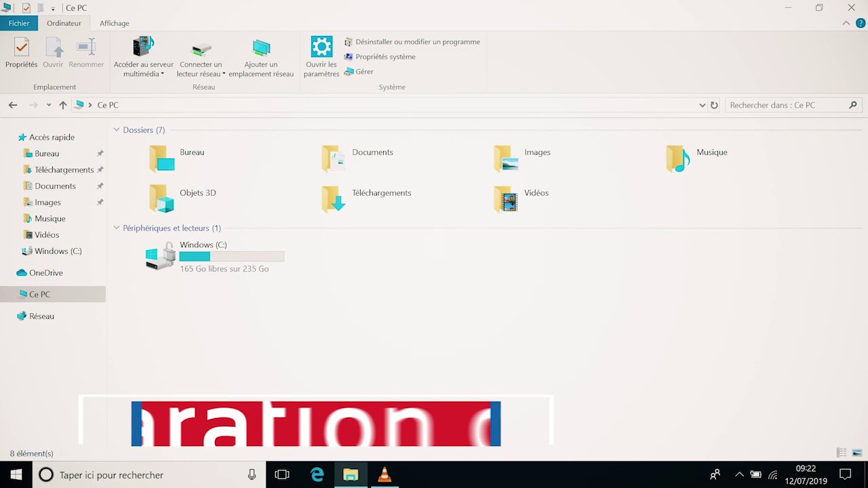Open Wi-Fi network tray icon
Screen dimensions: 868x488
coord(773,475)
